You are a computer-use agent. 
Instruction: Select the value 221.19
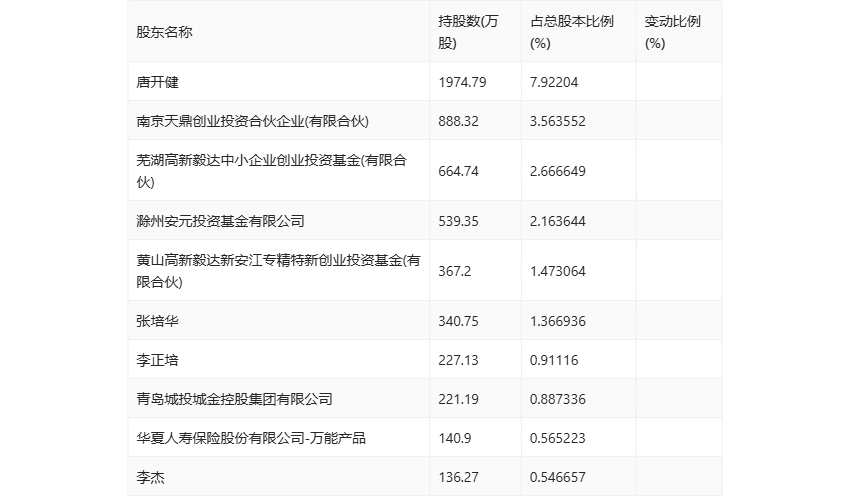(x=459, y=399)
